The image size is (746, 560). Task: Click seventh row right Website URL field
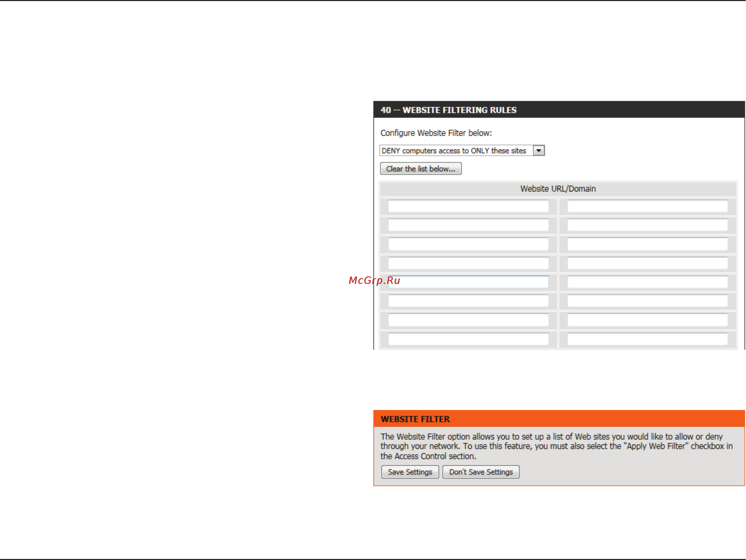[648, 320]
